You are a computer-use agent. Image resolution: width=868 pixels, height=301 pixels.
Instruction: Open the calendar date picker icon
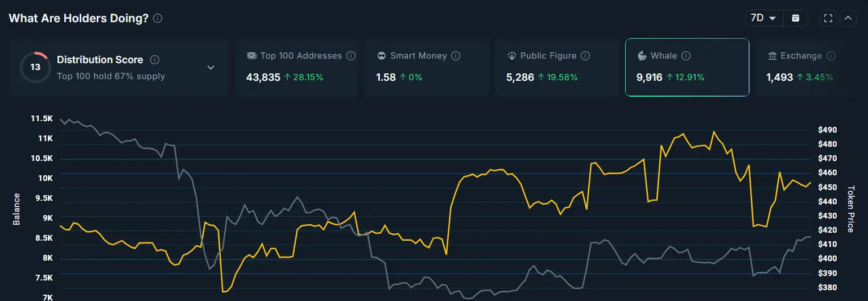[796, 18]
